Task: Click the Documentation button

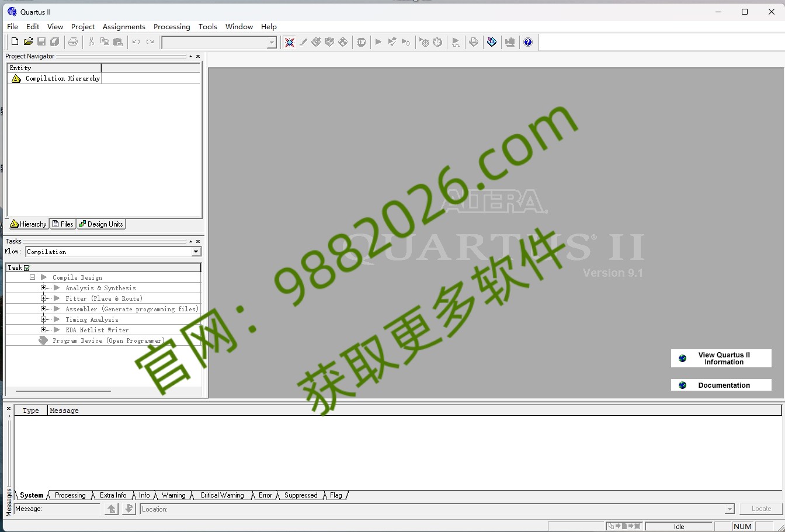Action: click(x=721, y=385)
